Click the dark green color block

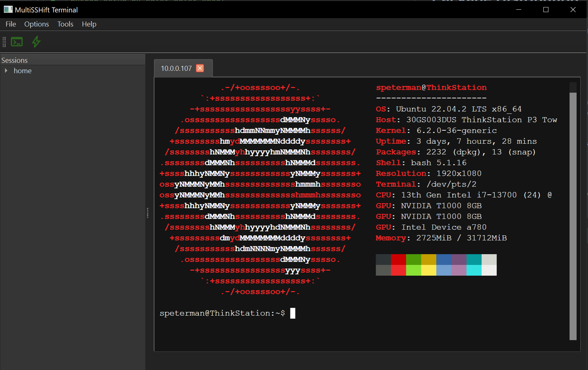(414, 260)
